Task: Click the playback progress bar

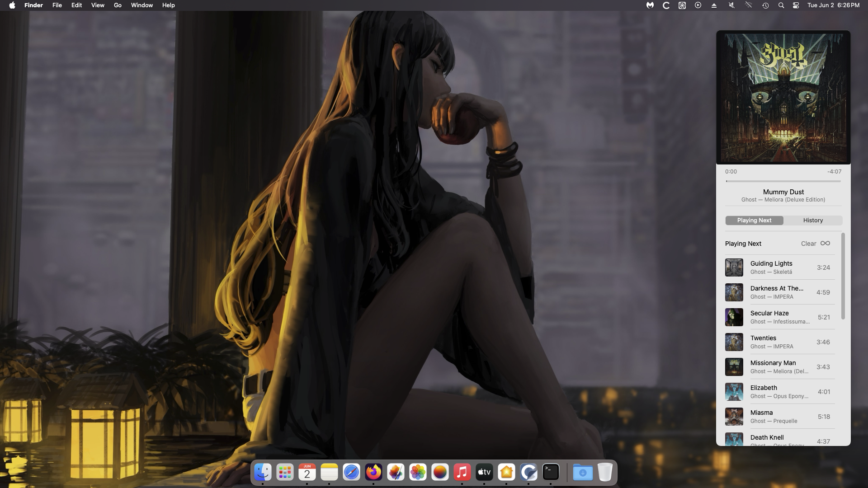Action: (x=783, y=181)
